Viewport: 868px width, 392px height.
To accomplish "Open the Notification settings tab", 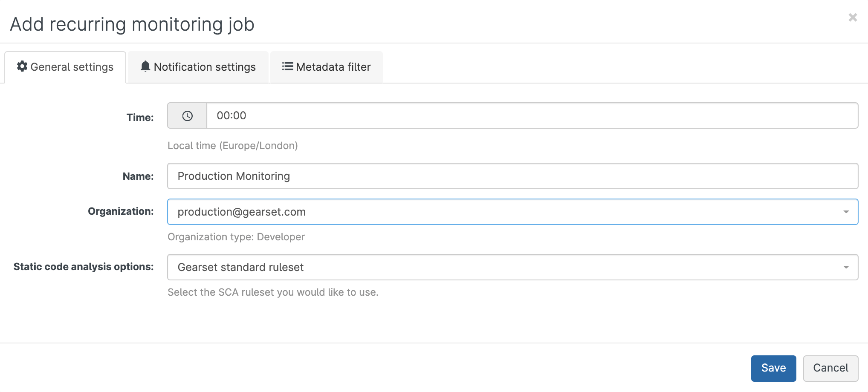I will point(198,67).
